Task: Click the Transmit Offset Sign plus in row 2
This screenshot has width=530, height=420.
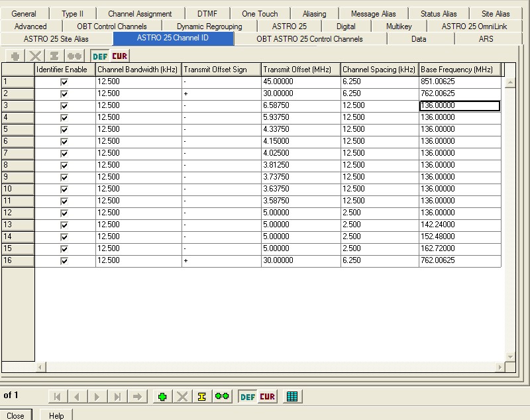Action: (221, 94)
